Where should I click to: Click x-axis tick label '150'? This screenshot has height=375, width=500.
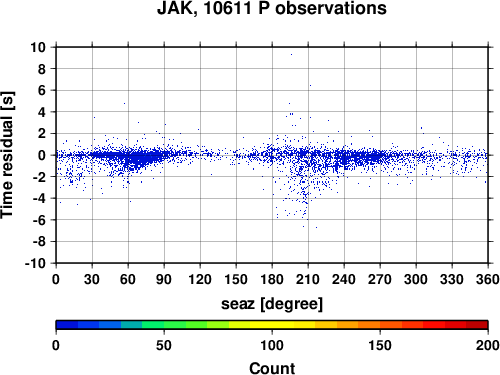[x=236, y=279]
